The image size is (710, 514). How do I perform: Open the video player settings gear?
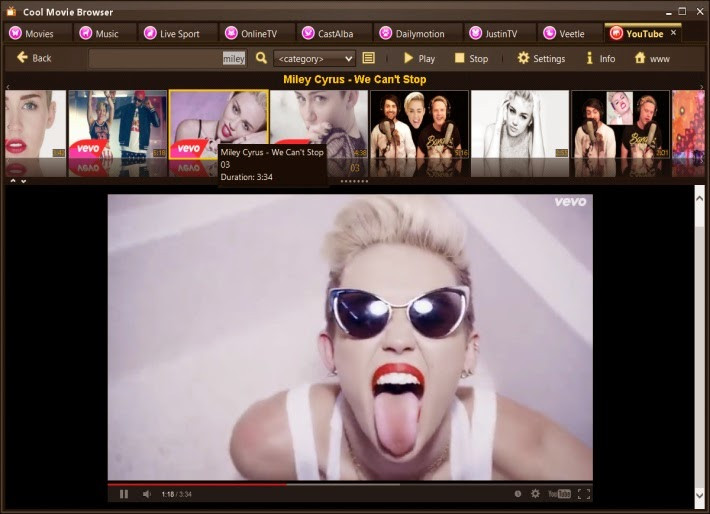coord(535,494)
